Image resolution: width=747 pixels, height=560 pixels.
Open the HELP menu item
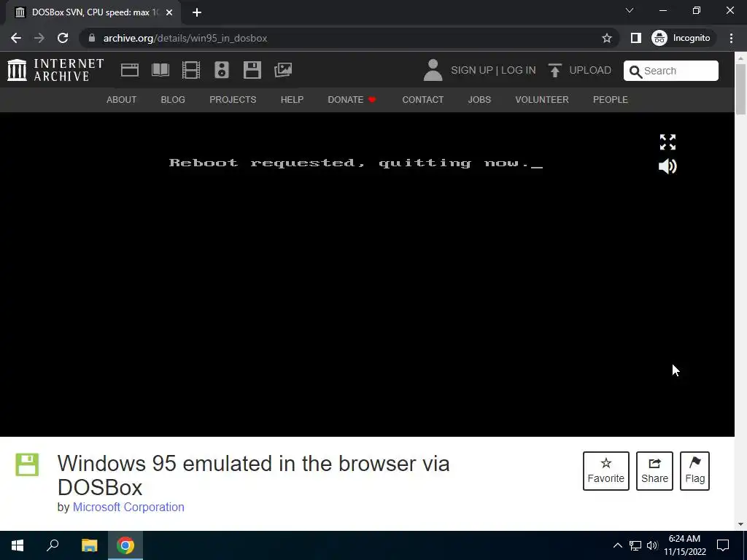[292, 99]
